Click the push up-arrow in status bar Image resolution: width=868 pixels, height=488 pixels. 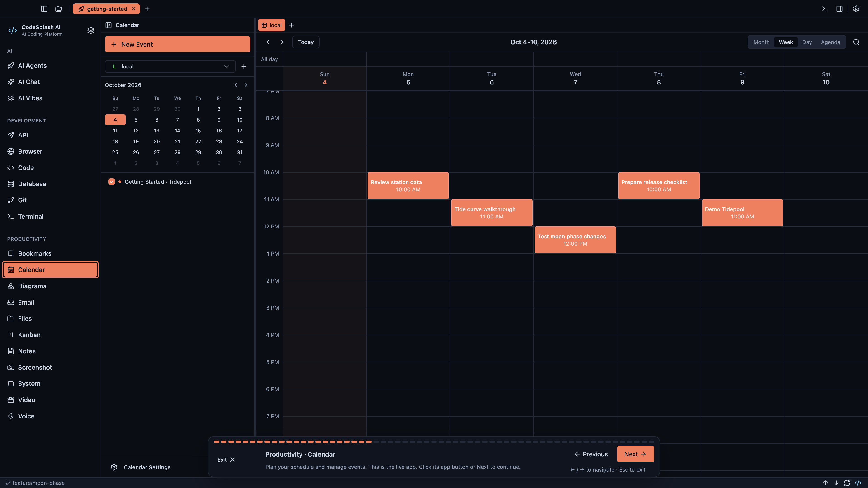tap(826, 483)
